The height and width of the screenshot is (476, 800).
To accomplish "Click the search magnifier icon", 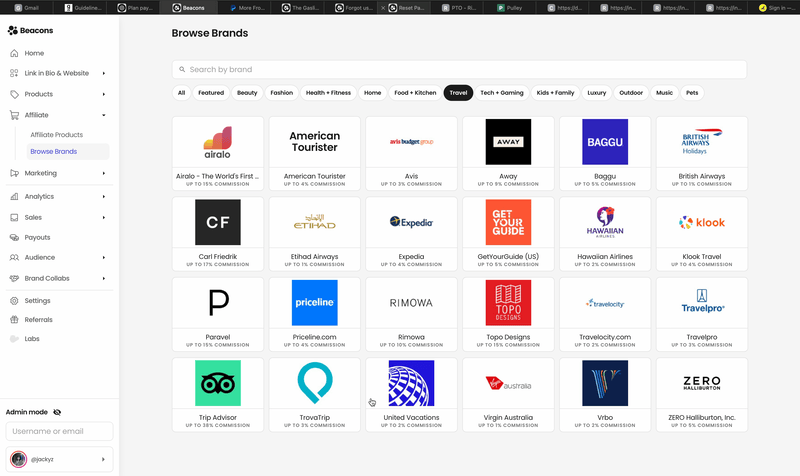I will (x=182, y=69).
